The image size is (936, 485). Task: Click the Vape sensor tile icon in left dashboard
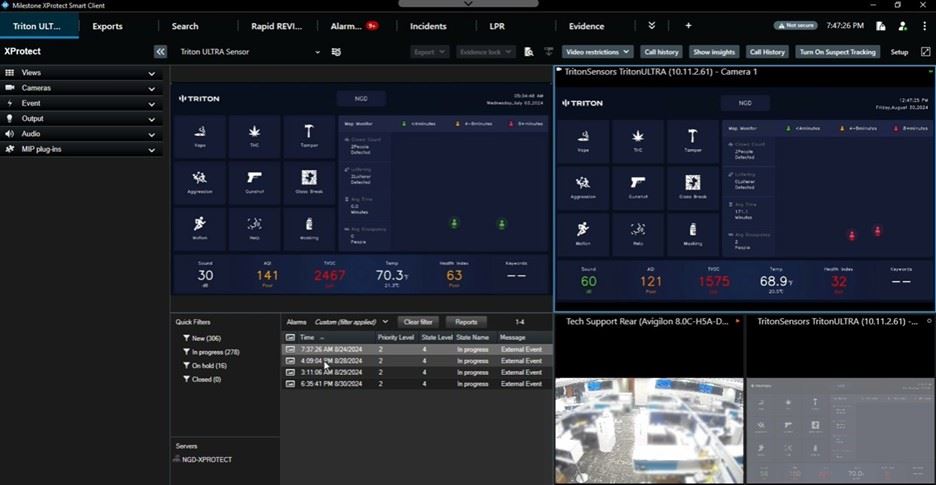tap(200, 132)
